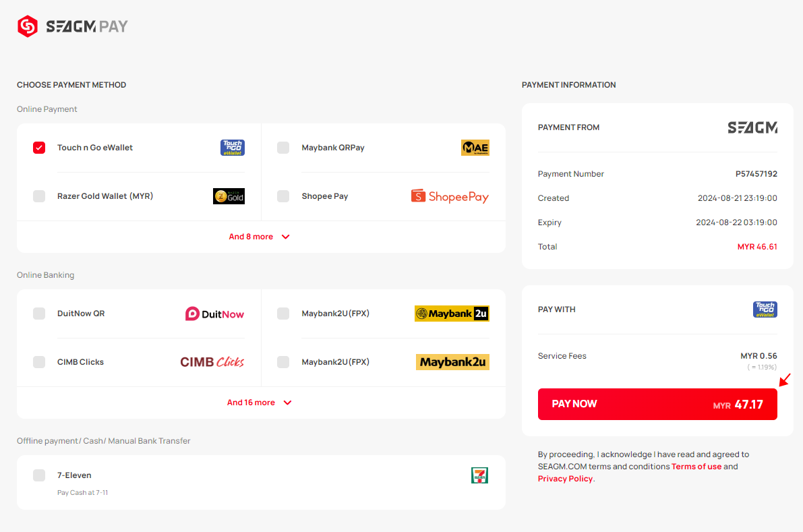This screenshot has width=803, height=532.
Task: Tick Maybank2U(FPX) checkbox beside tiger logo
Action: [x=283, y=314]
